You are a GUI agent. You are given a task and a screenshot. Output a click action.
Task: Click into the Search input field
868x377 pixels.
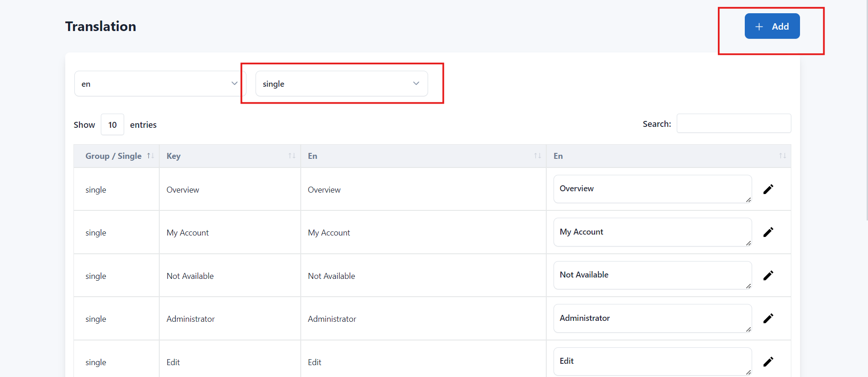click(x=733, y=124)
